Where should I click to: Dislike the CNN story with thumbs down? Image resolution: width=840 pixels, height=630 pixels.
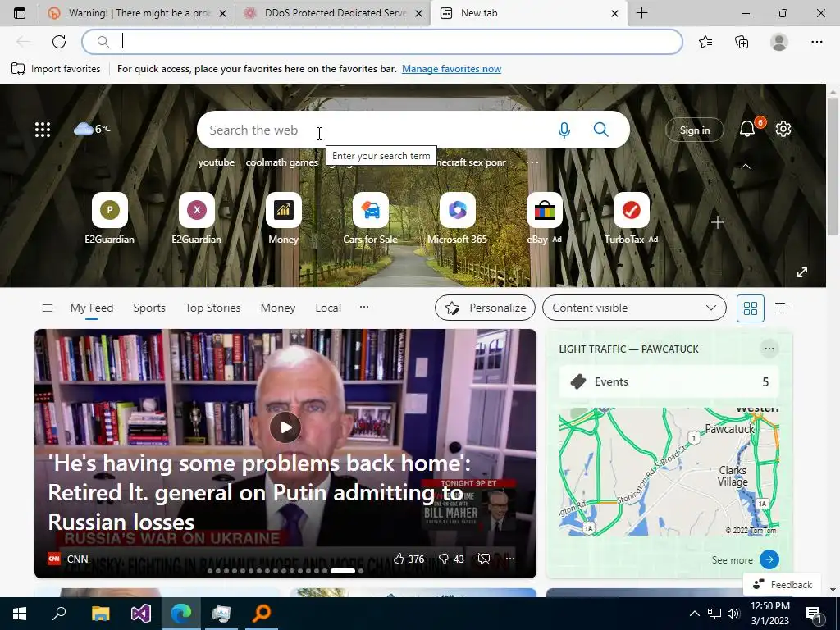[x=451, y=559]
